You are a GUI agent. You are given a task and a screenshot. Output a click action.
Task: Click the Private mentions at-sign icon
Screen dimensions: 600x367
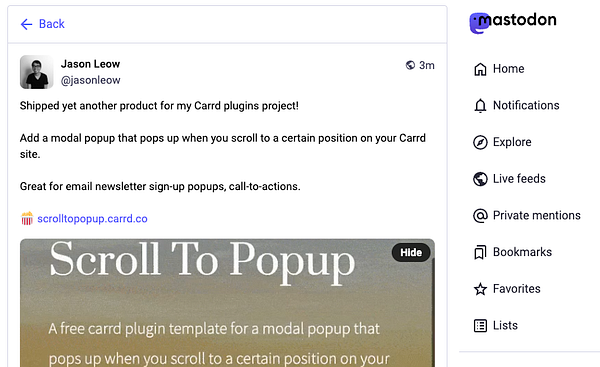click(480, 215)
